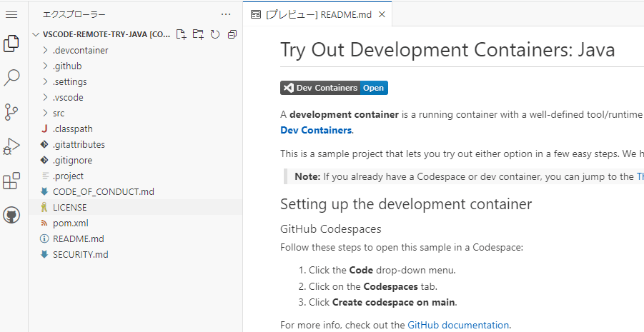The image size is (644, 332).
Task: Select the LICENSE file
Action: 135,207
